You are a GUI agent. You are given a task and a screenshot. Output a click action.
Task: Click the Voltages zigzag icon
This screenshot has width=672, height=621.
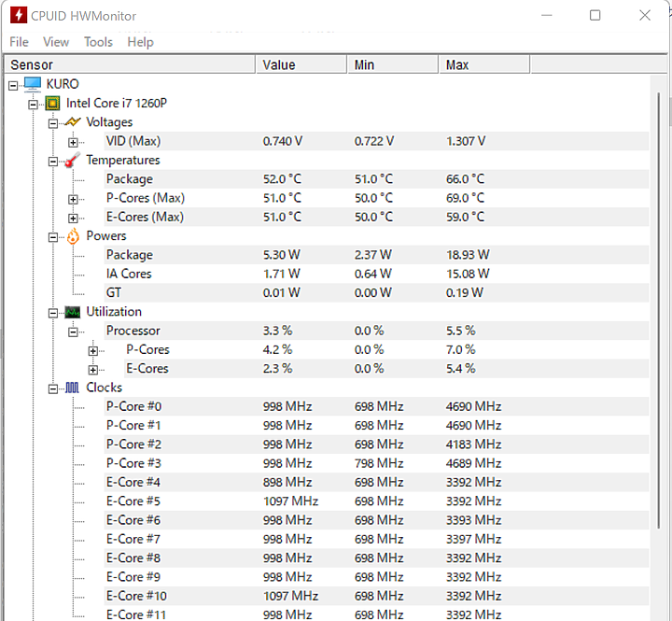point(73,122)
